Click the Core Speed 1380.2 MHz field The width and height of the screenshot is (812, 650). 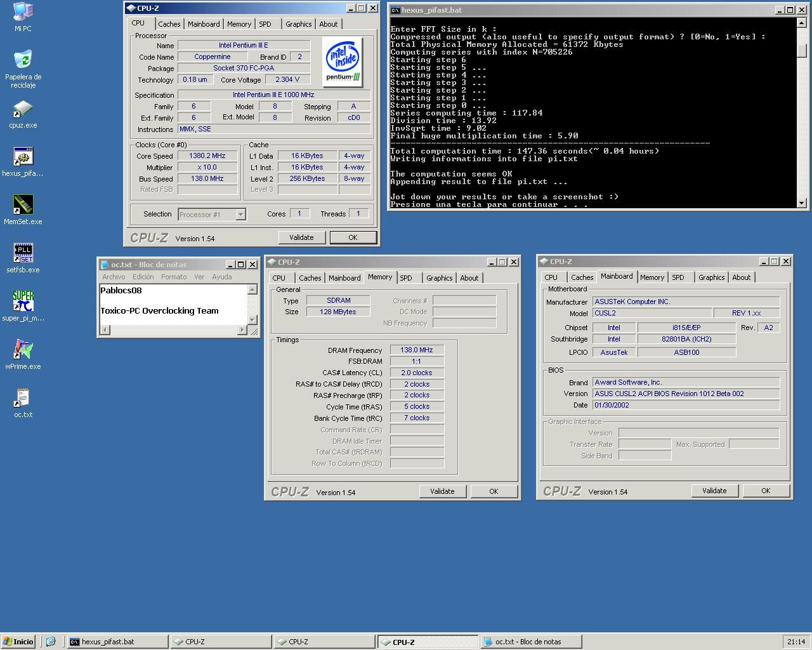pyautogui.click(x=207, y=156)
